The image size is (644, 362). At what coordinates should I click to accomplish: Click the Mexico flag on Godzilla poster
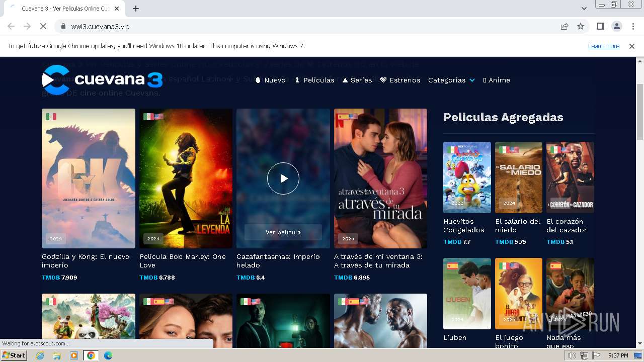[51, 117]
